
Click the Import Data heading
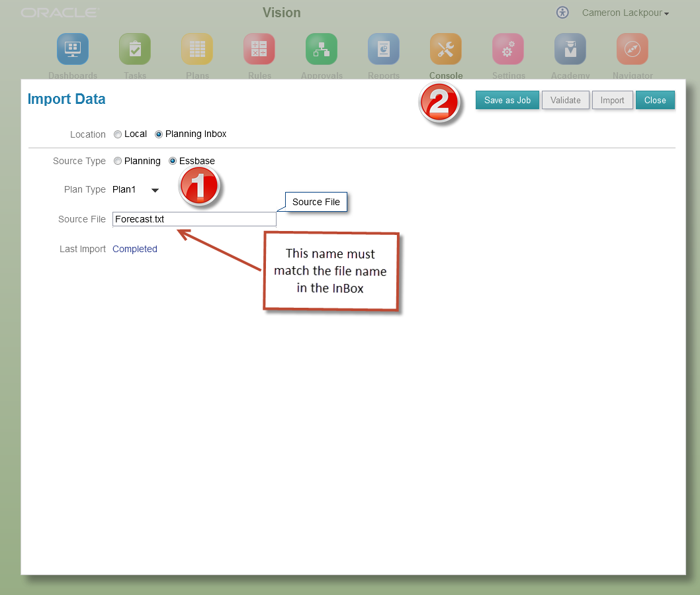point(67,99)
